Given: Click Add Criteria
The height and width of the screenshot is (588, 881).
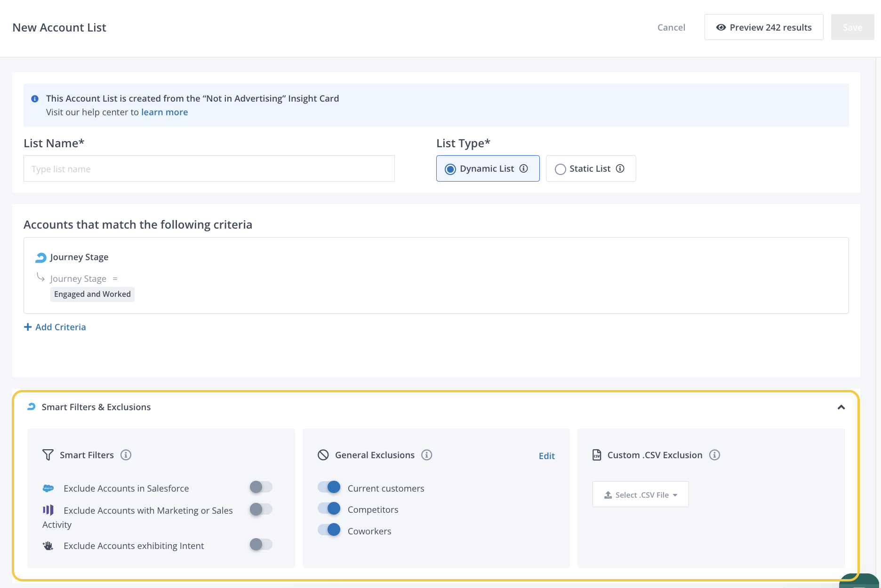Looking at the screenshot, I should [55, 327].
